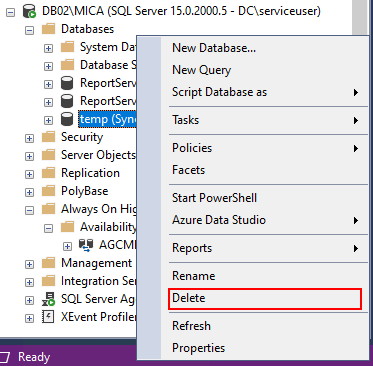Expand the AGCMI availability group node
This screenshot has height=366, width=373.
(x=67, y=246)
